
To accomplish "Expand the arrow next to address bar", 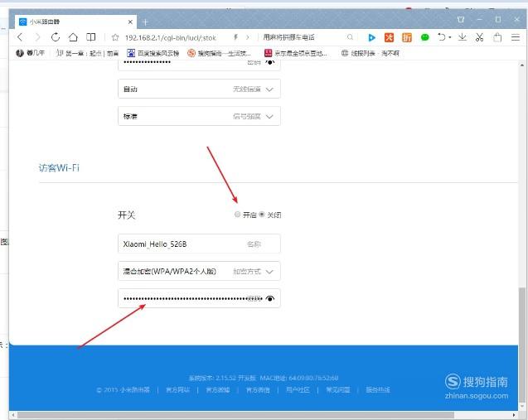I will pos(248,37).
